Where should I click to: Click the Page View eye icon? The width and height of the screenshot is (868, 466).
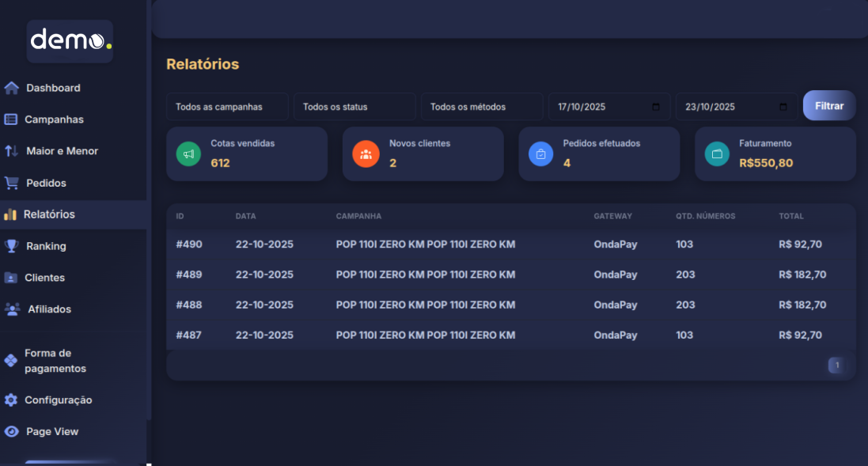(x=11, y=432)
